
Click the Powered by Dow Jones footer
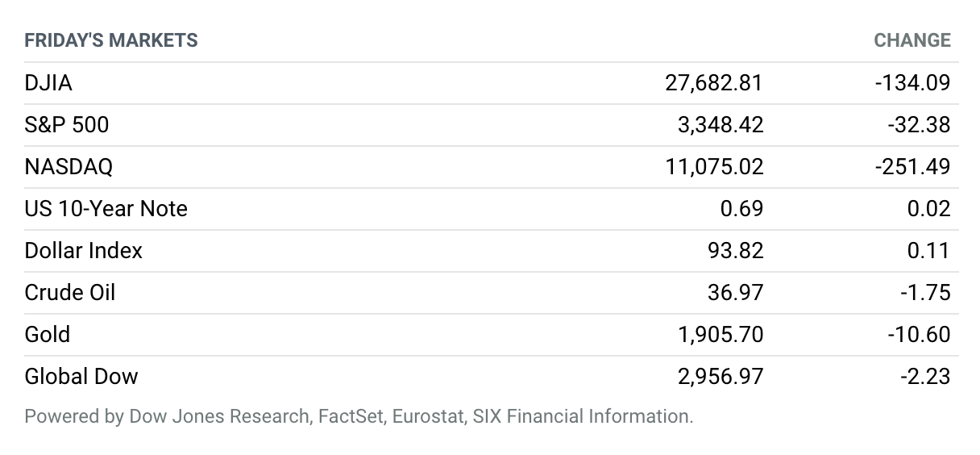[x=359, y=417]
